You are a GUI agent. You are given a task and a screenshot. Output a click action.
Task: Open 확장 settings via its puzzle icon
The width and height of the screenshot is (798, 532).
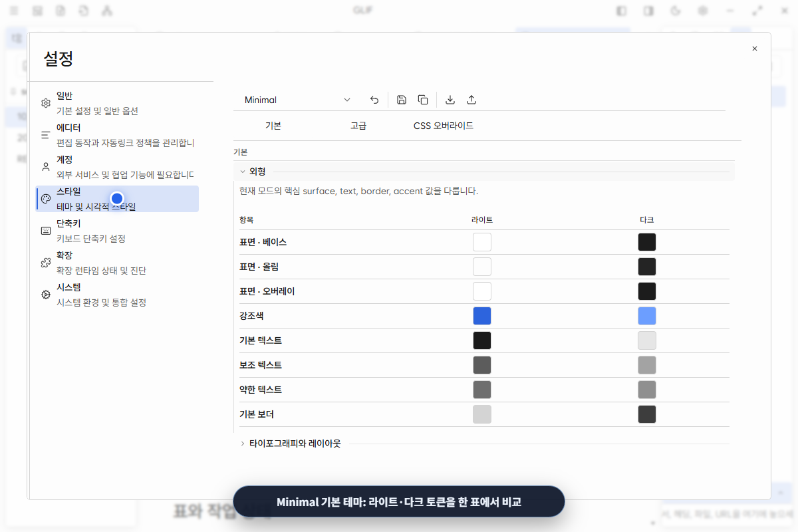(x=46, y=263)
